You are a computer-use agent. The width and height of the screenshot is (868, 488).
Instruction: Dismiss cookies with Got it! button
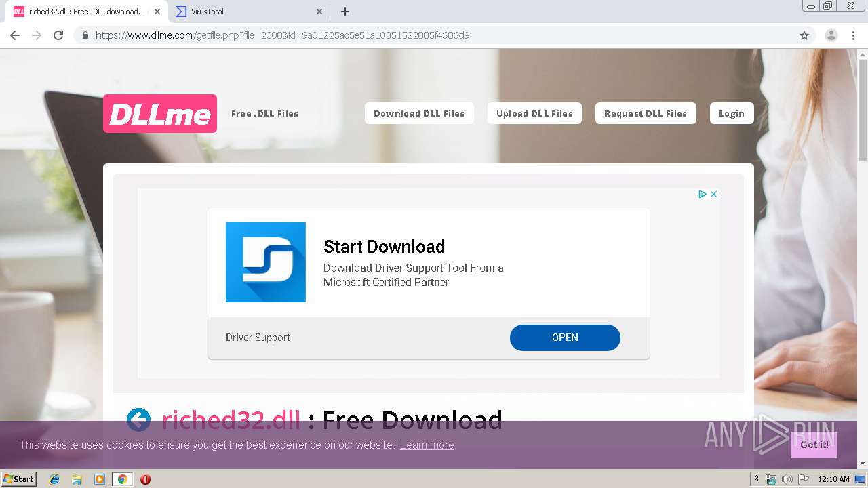coord(814,445)
